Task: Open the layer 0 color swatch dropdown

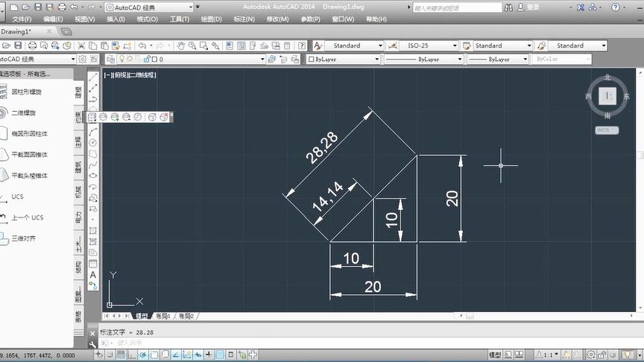Action: pyautogui.click(x=154, y=59)
